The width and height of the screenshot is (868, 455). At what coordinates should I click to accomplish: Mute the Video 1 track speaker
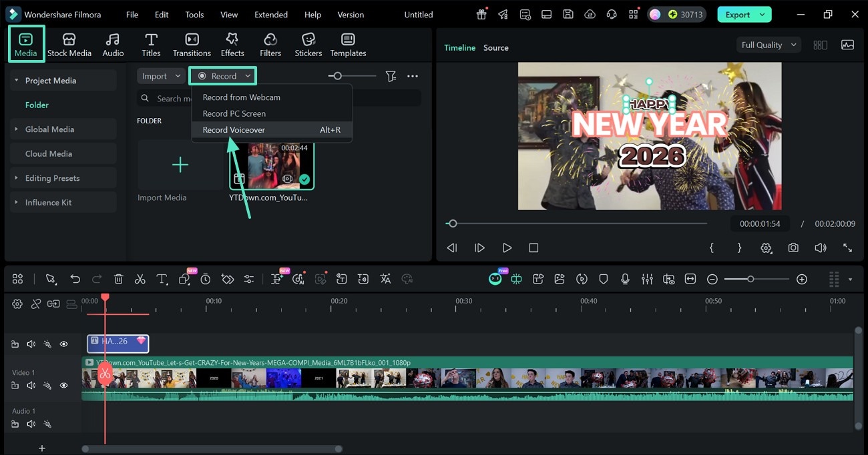click(x=31, y=386)
